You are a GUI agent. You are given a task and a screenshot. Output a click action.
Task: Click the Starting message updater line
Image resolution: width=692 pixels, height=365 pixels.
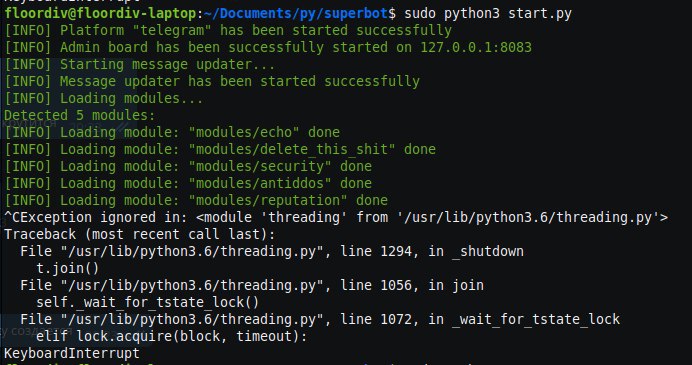(140, 64)
